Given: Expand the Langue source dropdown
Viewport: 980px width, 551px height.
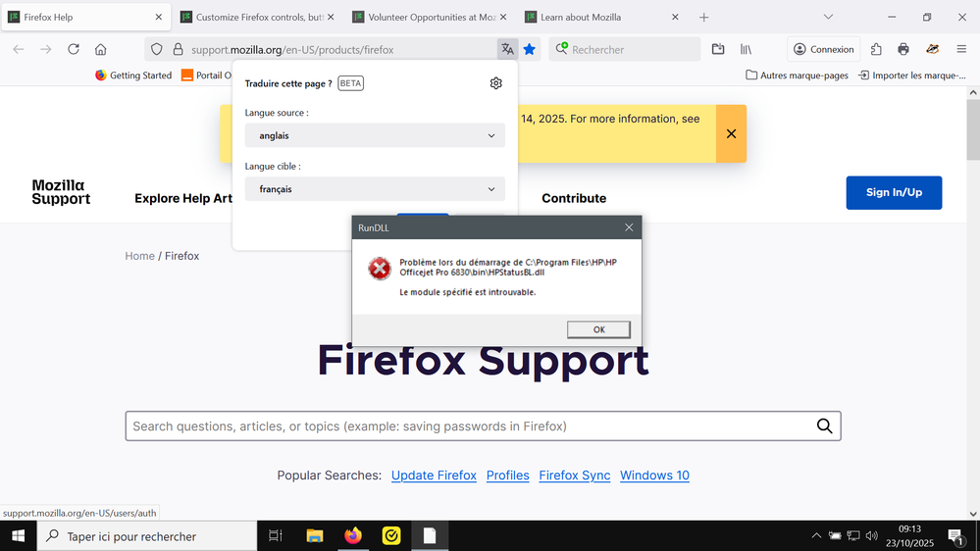Looking at the screenshot, I should 375,135.
